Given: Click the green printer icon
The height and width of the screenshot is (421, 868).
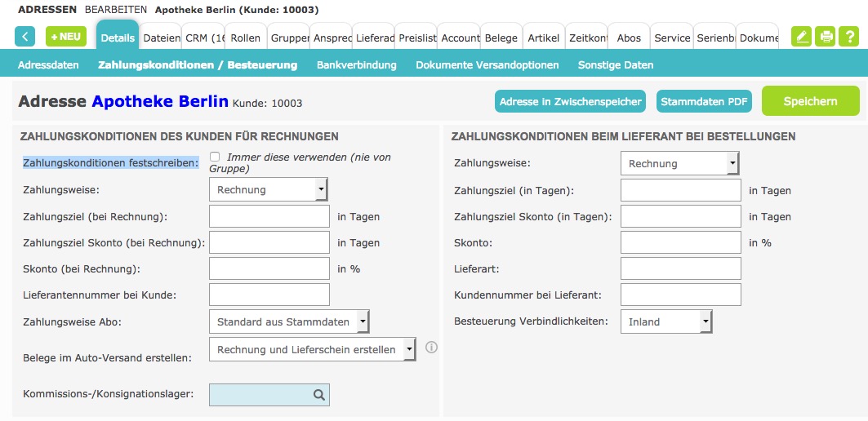Looking at the screenshot, I should [x=826, y=37].
